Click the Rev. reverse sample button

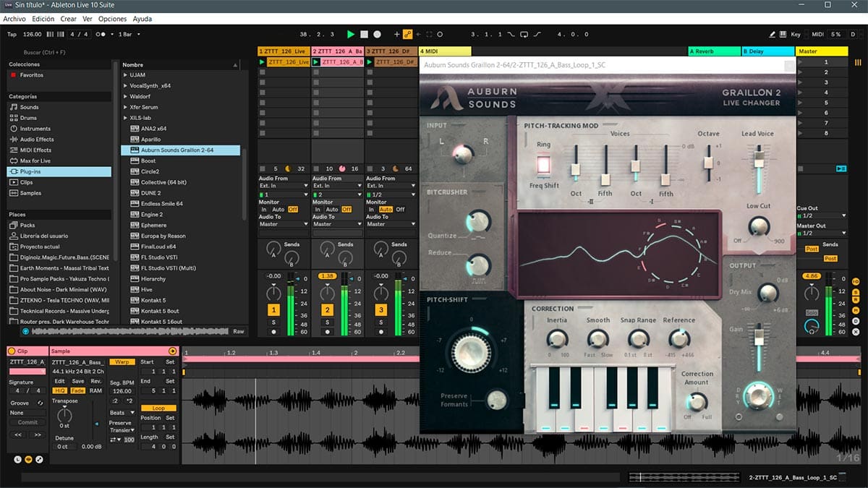tap(95, 381)
